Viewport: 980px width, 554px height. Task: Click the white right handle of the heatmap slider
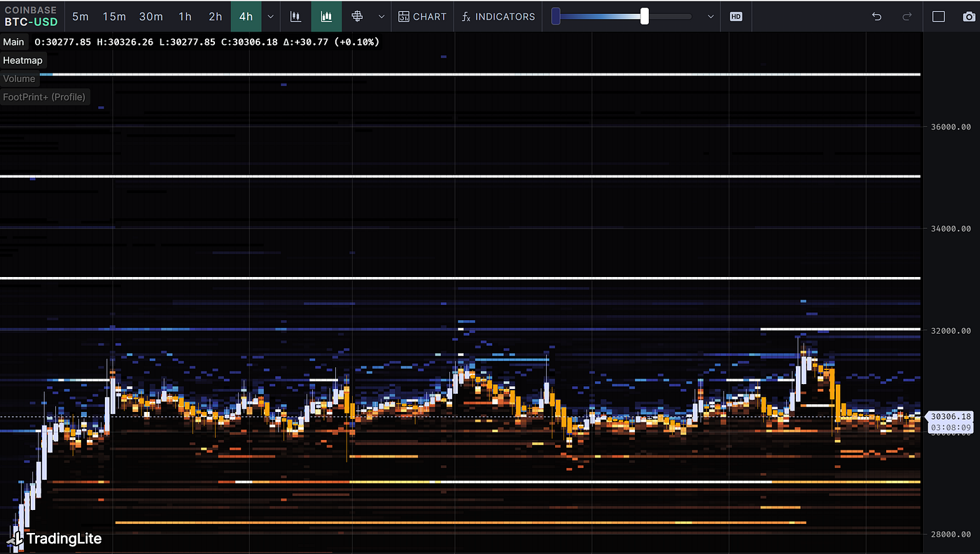click(x=644, y=16)
